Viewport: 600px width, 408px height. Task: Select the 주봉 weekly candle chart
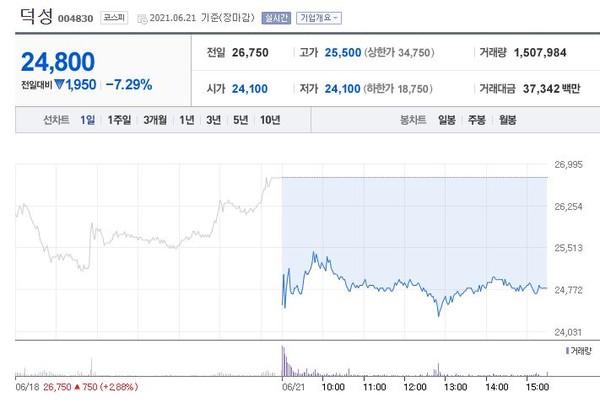coord(477,120)
